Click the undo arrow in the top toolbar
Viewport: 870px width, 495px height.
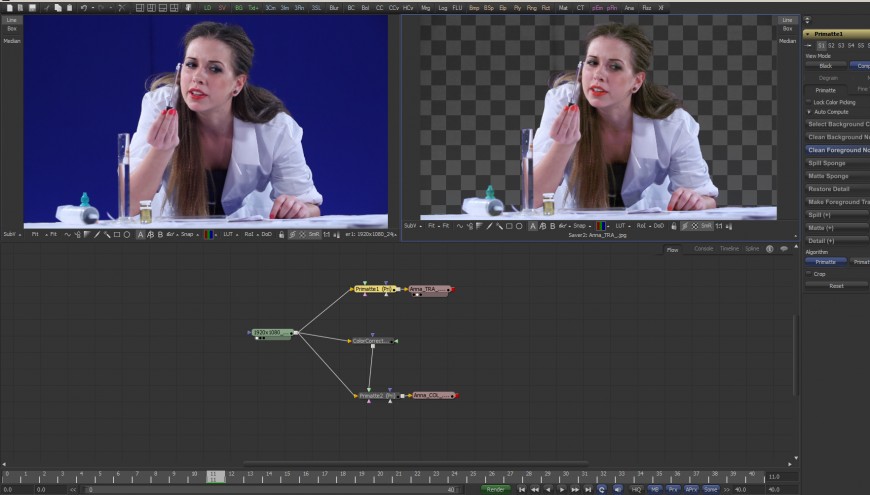click(x=84, y=7)
